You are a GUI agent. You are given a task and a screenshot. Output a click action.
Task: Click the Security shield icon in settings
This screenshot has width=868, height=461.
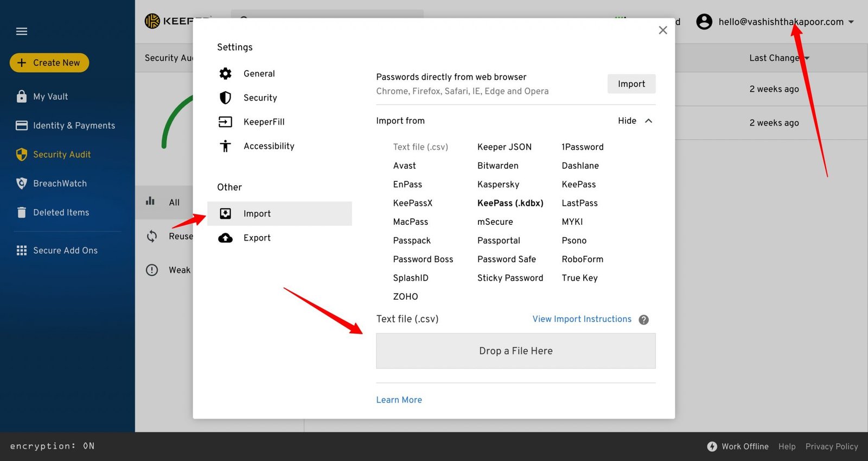(x=225, y=98)
